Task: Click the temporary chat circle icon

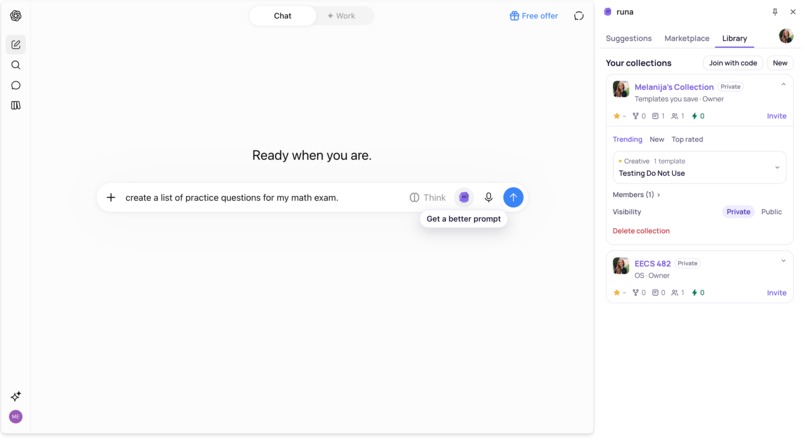Action: click(579, 16)
